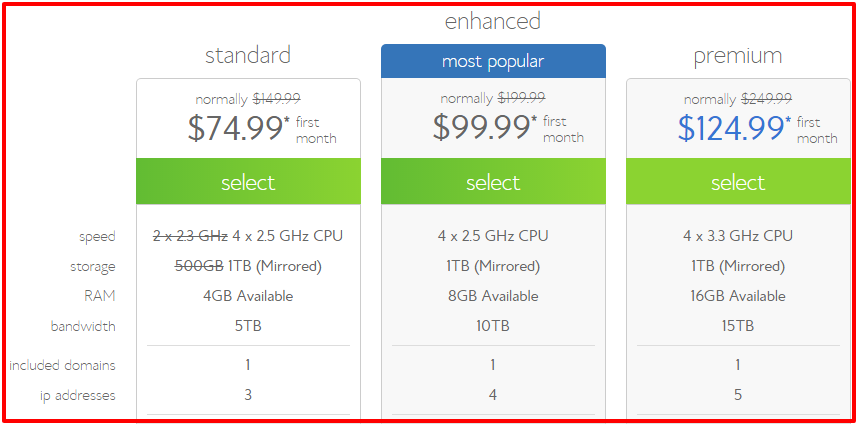Click the "storage" row label

[93, 267]
